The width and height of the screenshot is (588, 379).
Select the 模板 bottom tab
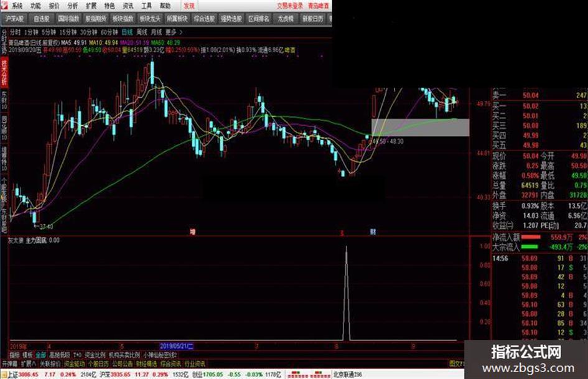27,355
